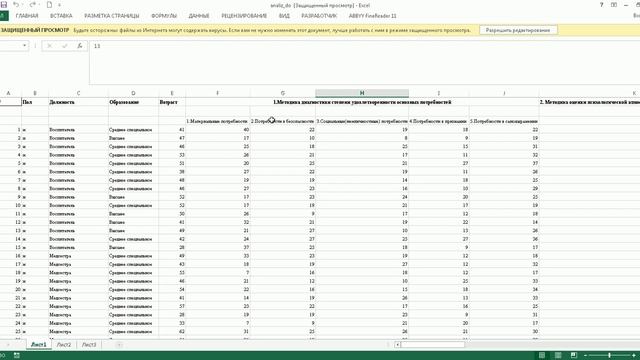The height and width of the screenshot is (360, 640).
Task: Select Воспитатель cell in row 1
Action: click(x=78, y=130)
